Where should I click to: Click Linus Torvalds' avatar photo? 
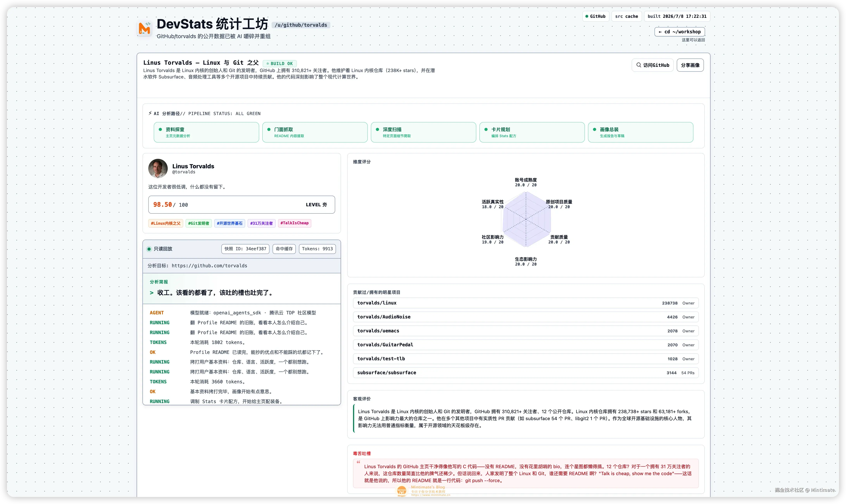coord(158,169)
